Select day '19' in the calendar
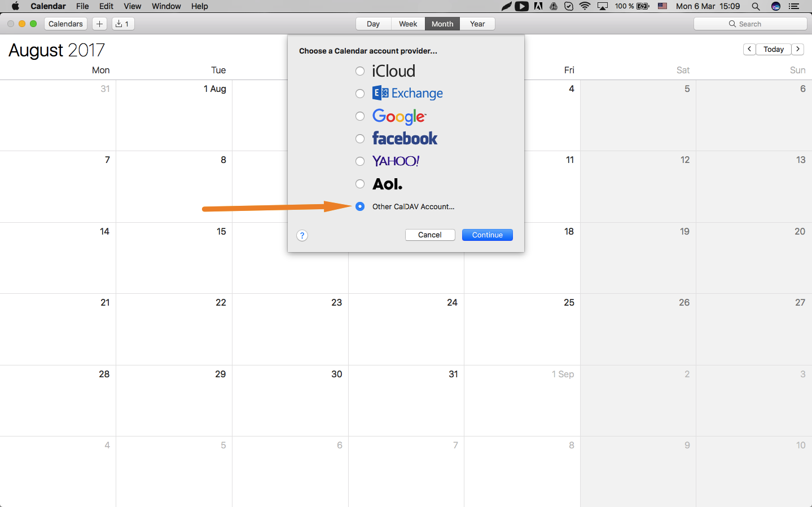 [638, 258]
